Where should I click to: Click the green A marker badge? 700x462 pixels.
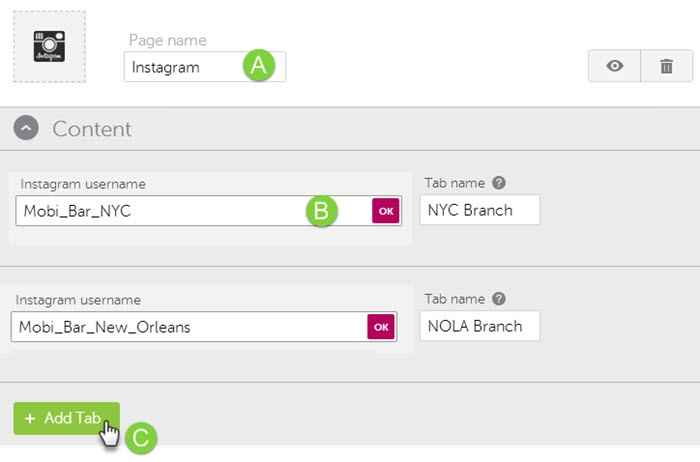coord(258,66)
